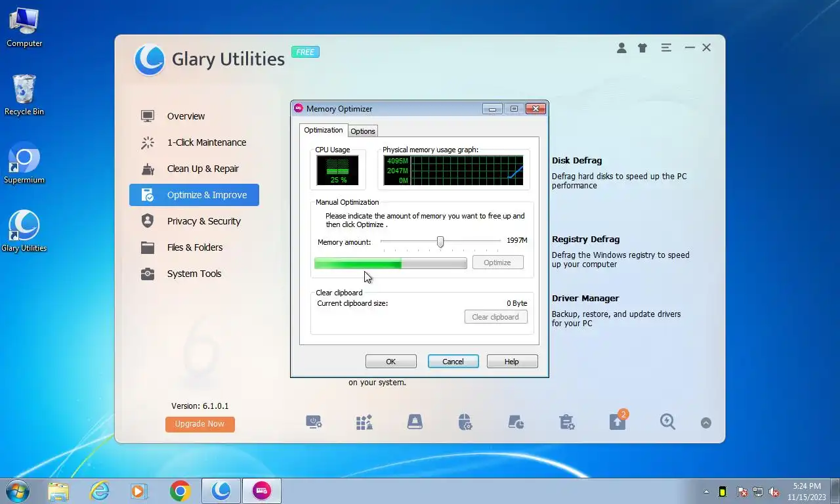The image size is (840, 504).
Task: Click the disk cleaner drive icon in bottom toolbar
Action: click(415, 422)
